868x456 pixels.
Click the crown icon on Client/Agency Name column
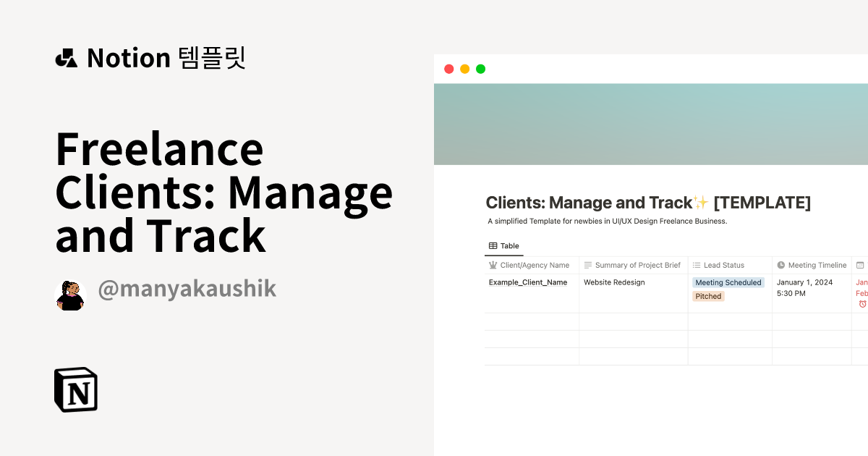tap(493, 265)
